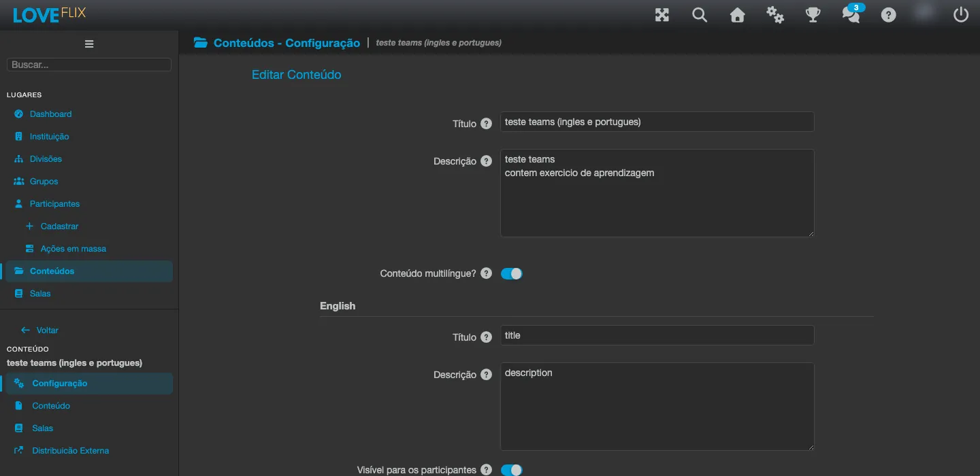980x476 pixels.
Task: Click the English Título input field
Action: point(657,335)
